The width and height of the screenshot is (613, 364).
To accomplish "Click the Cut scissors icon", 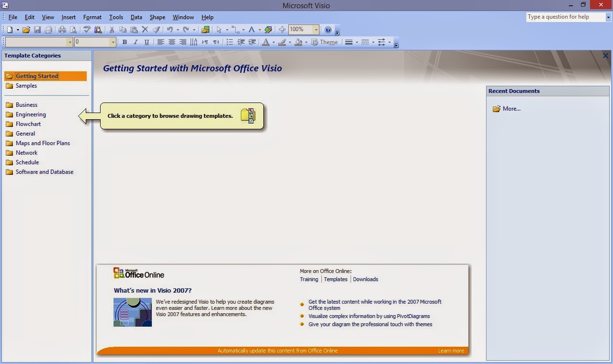I will pyautogui.click(x=112, y=30).
